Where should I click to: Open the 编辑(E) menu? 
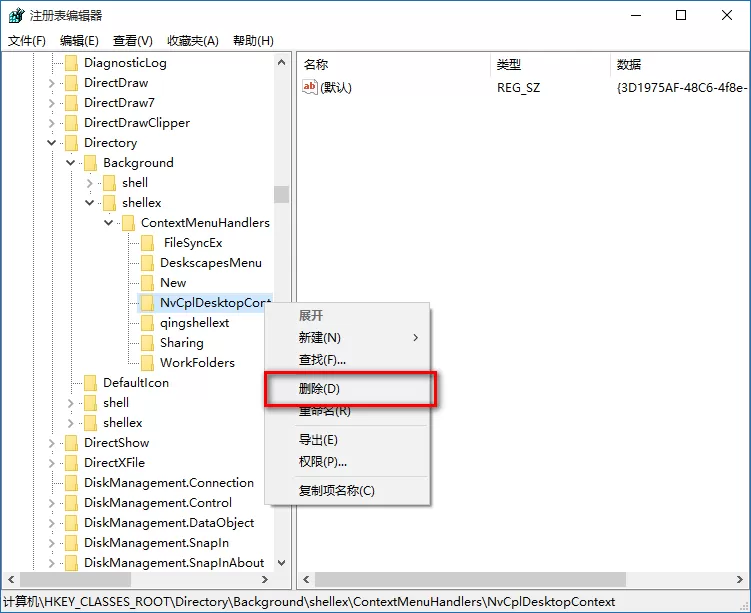click(x=79, y=41)
